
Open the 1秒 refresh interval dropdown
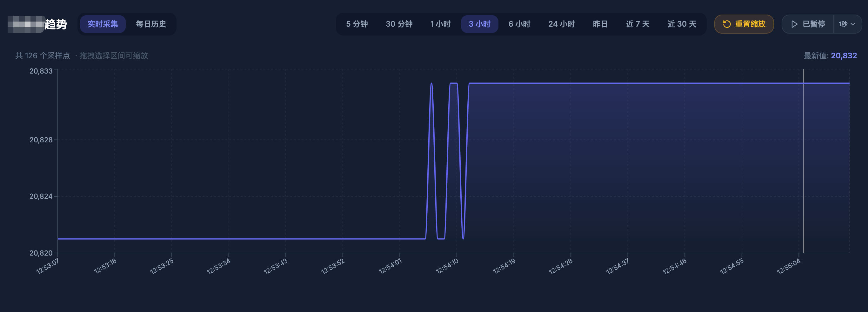click(x=846, y=24)
